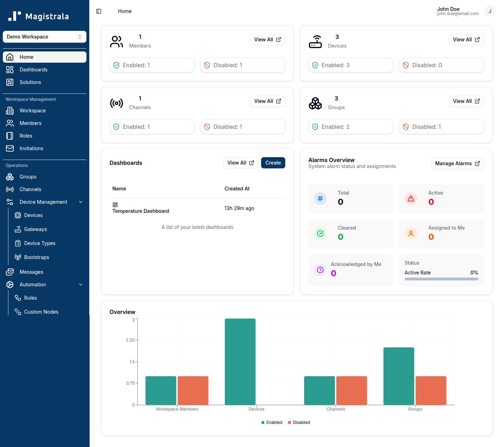The width and height of the screenshot is (504, 447).
Task: Click the Enabled legend swatch in chart
Action: (x=263, y=422)
